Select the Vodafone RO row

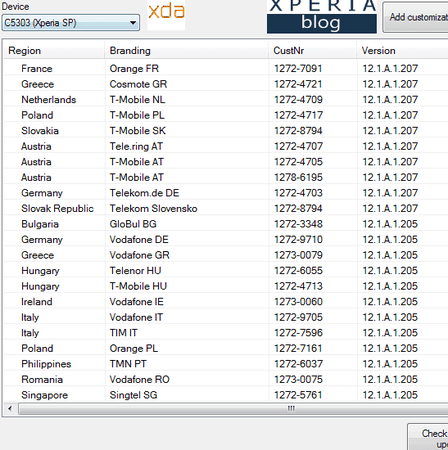(226, 380)
